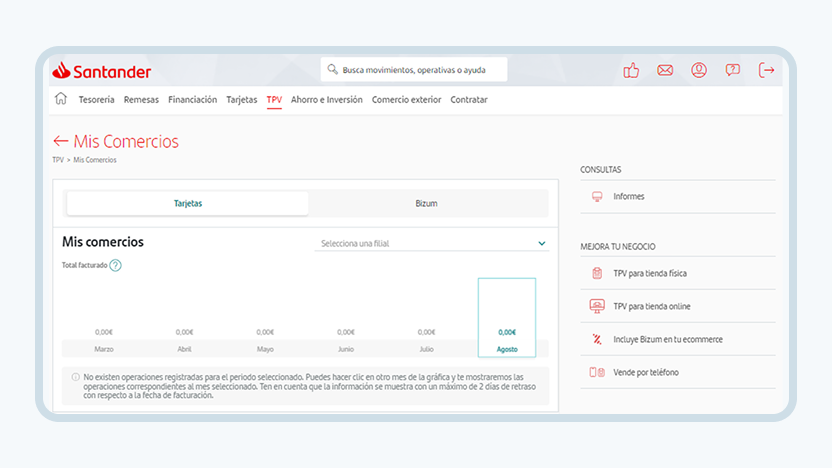The image size is (832, 468).
Task: Select Abril in the chart
Action: point(185,349)
